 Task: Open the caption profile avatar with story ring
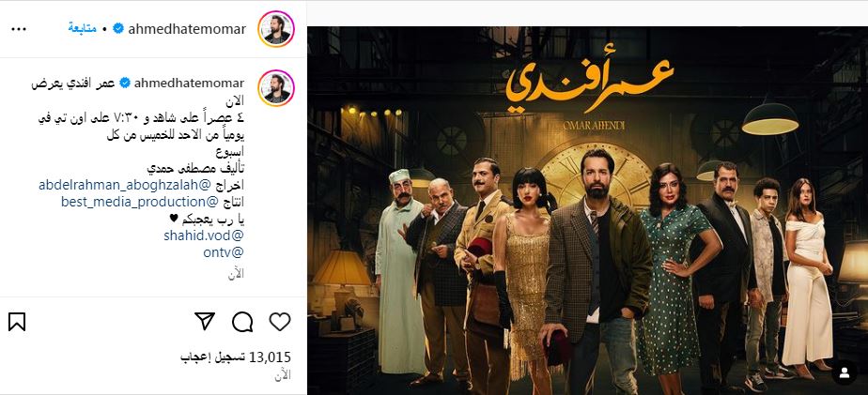[276, 87]
